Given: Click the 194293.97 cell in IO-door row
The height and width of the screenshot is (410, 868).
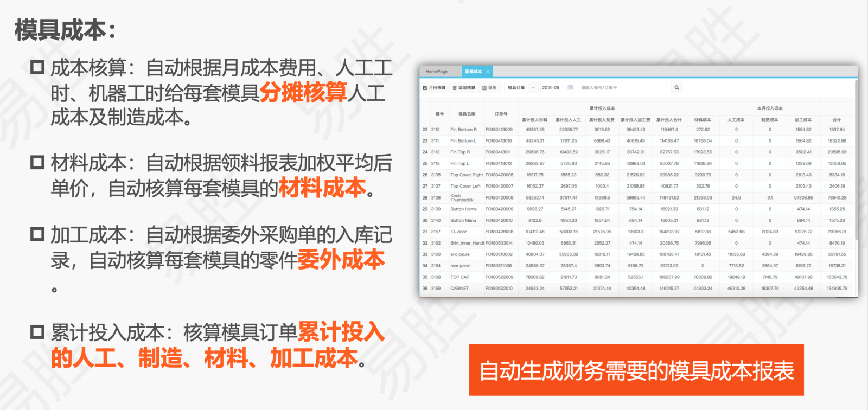Looking at the screenshot, I should [x=669, y=232].
